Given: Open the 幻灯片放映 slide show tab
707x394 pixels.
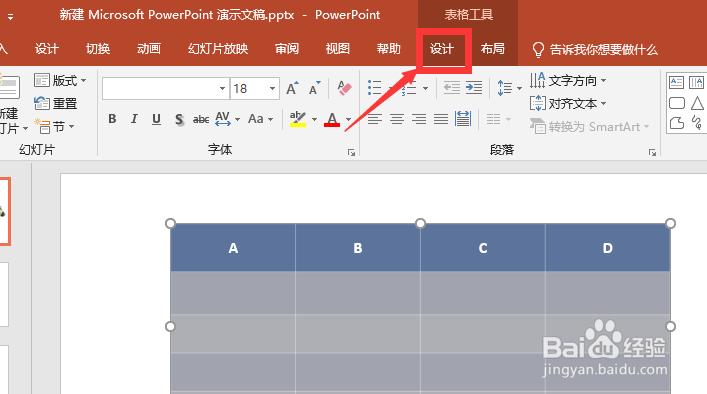Looking at the screenshot, I should tap(218, 49).
